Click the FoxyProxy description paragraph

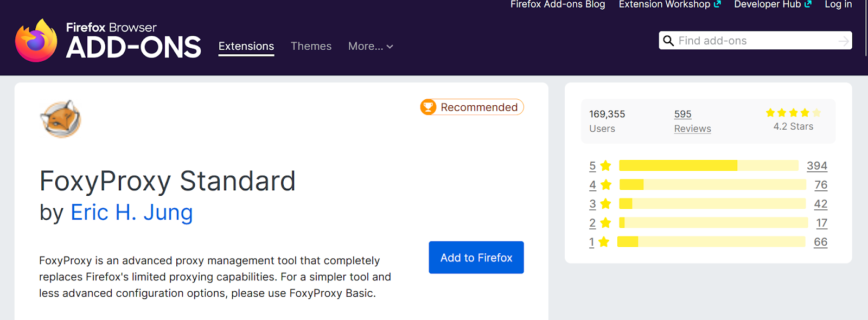click(x=215, y=277)
